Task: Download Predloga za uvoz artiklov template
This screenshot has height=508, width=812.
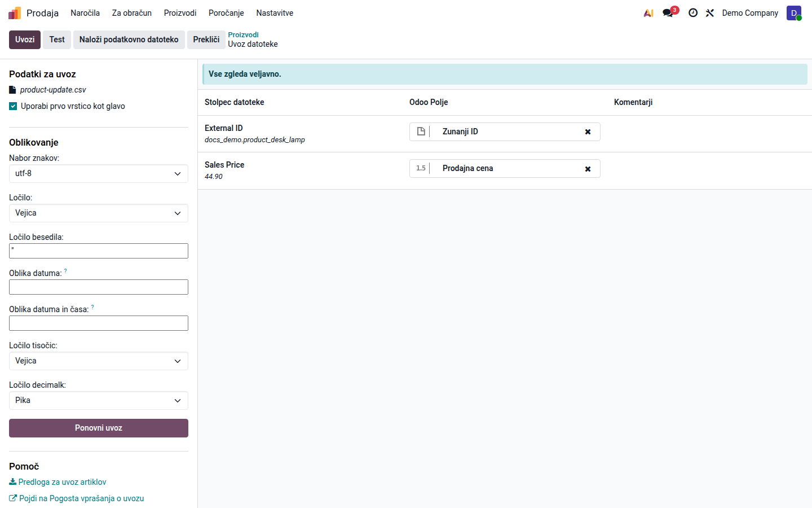Action: 58,482
